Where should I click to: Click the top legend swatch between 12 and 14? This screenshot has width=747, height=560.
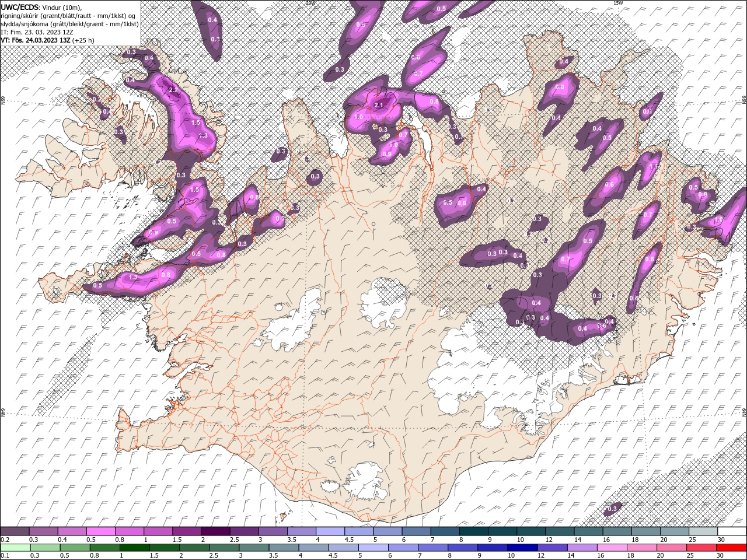[x=560, y=531]
